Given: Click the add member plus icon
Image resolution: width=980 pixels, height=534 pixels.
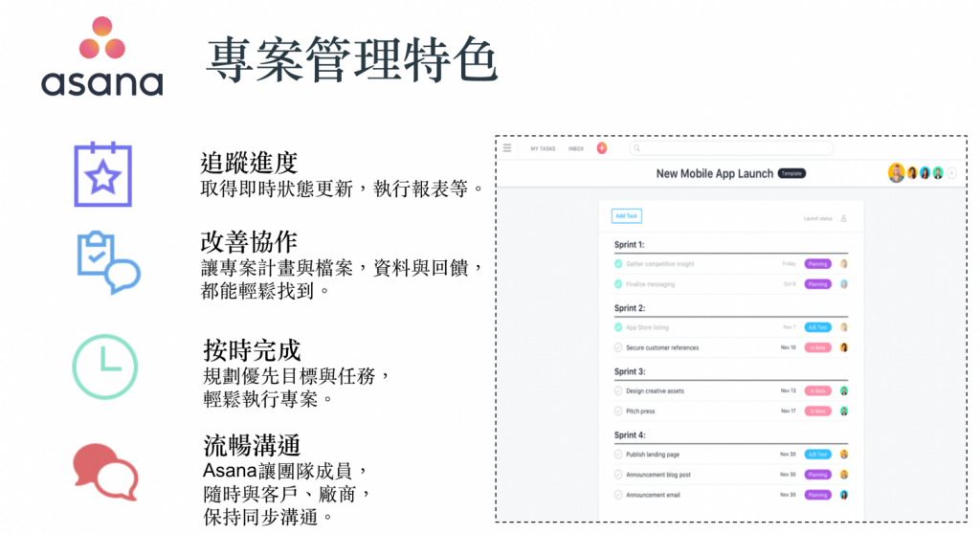Looking at the screenshot, I should click(x=952, y=173).
